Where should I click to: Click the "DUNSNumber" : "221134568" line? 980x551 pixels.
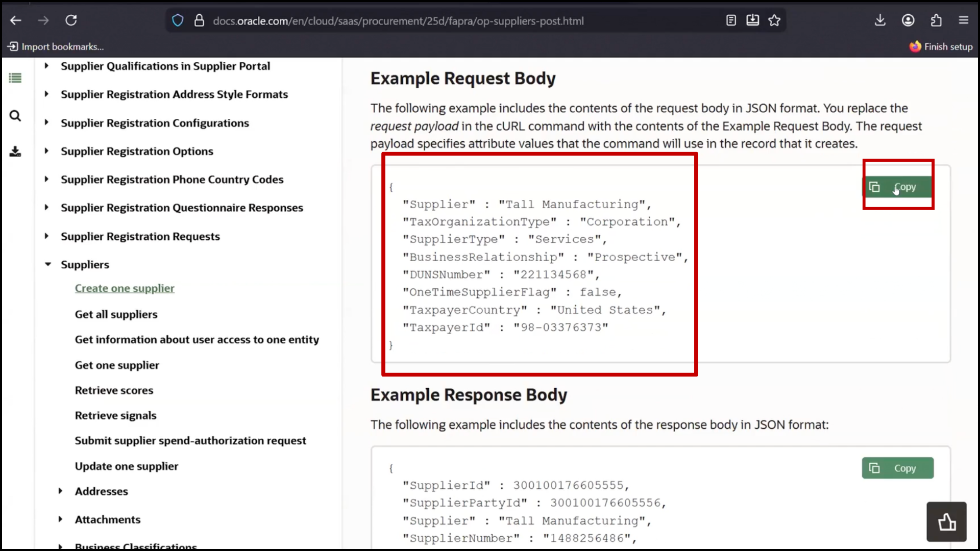click(x=501, y=275)
